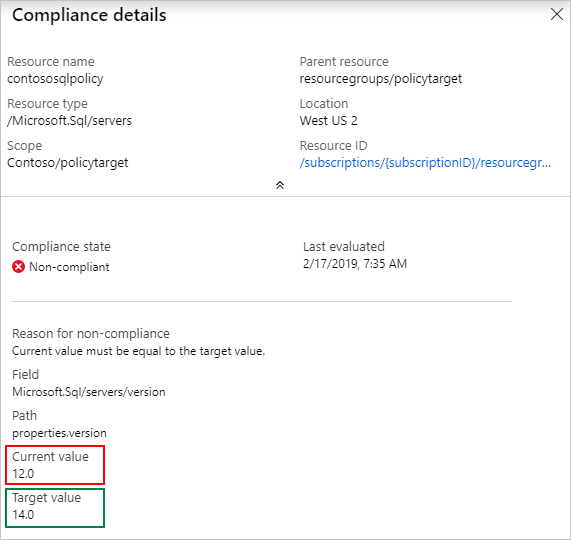Collapse resource details with double chevron

(280, 185)
